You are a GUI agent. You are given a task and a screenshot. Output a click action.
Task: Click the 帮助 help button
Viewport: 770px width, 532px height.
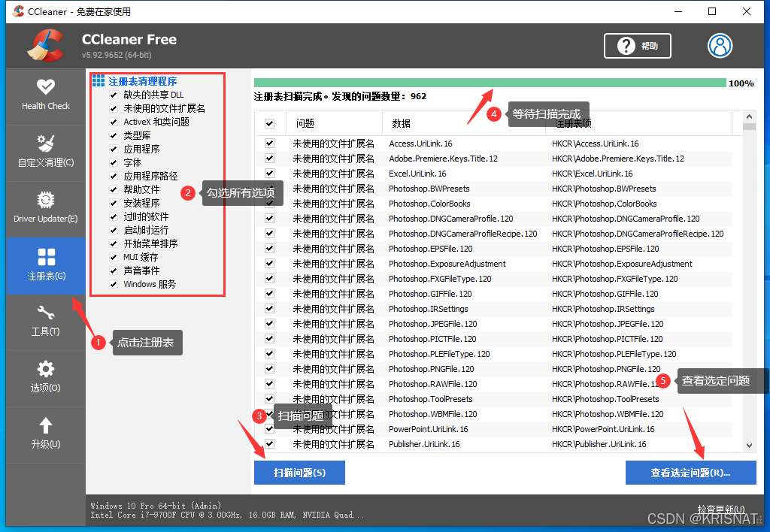pyautogui.click(x=638, y=46)
